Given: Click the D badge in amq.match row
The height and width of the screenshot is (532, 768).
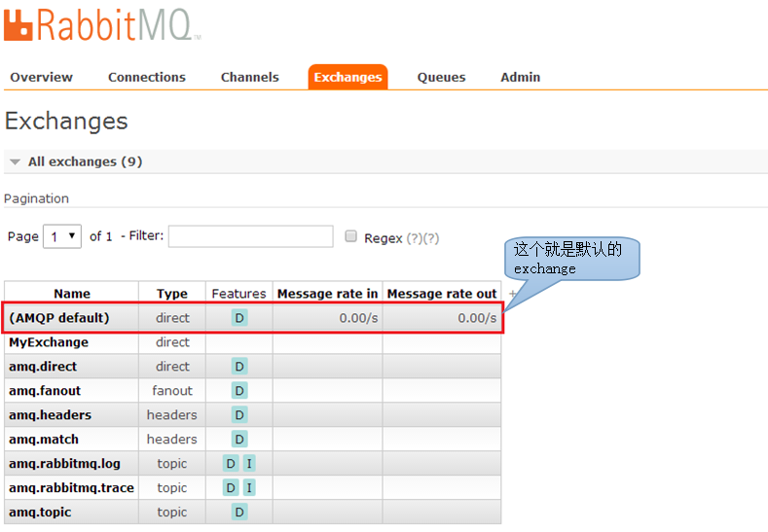Looking at the screenshot, I should [239, 440].
